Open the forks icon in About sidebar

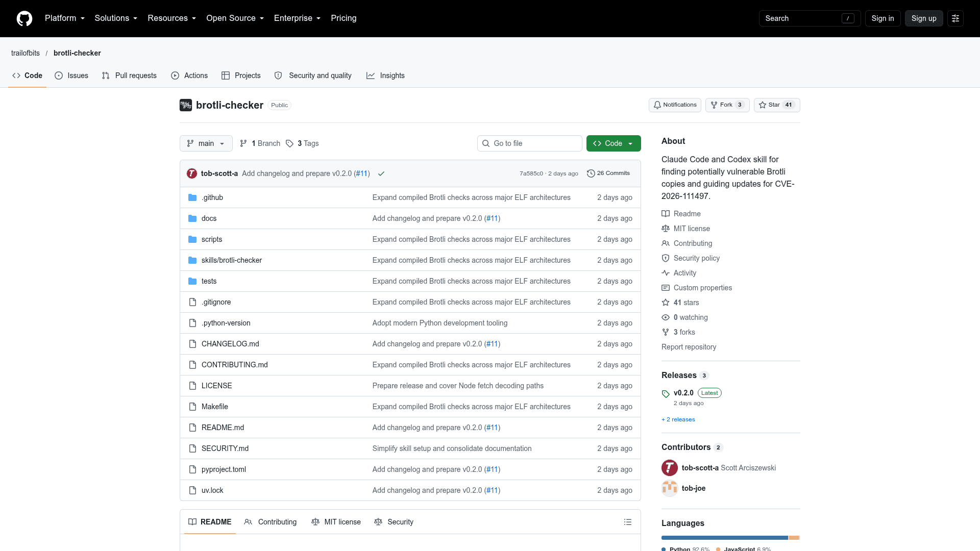[666, 332]
